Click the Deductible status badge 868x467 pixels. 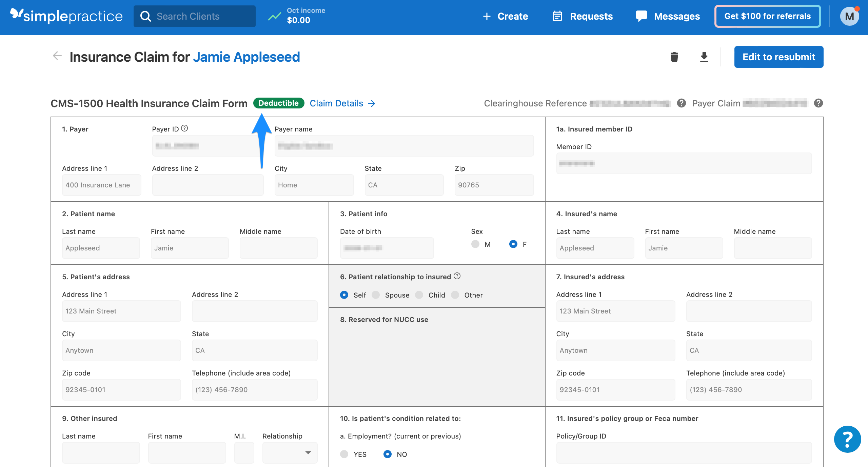[279, 103]
